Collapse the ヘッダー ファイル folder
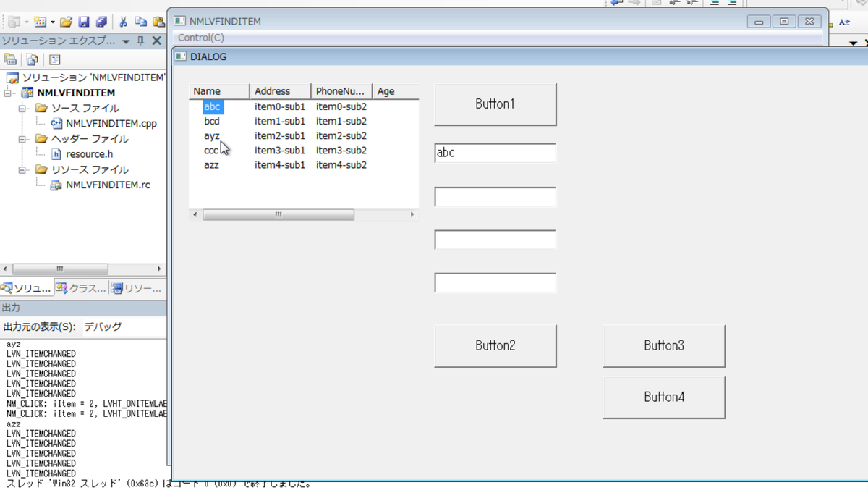The image size is (868, 493). [x=22, y=139]
